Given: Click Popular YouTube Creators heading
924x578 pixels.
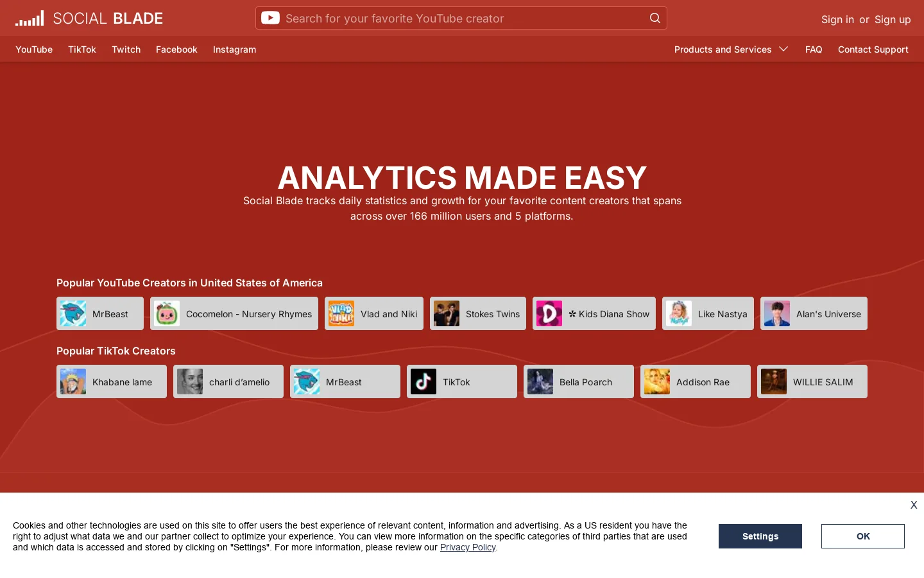Looking at the screenshot, I should tap(189, 283).
